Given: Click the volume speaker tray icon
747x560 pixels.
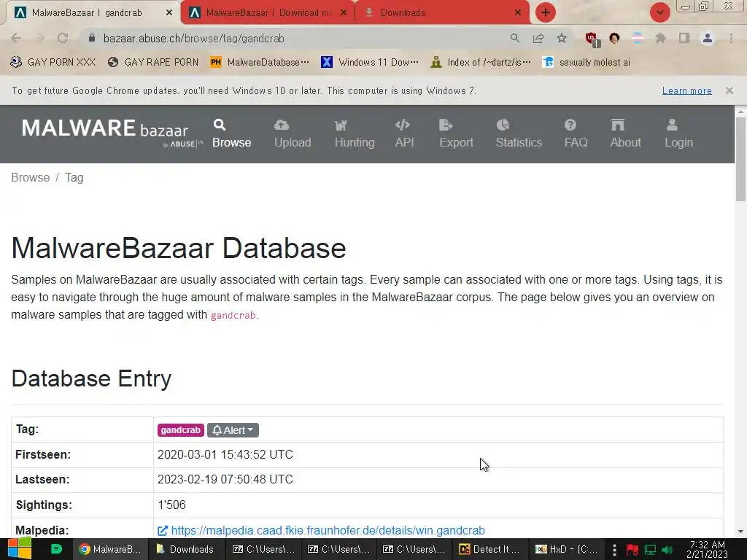Looking at the screenshot, I should tap(667, 550).
